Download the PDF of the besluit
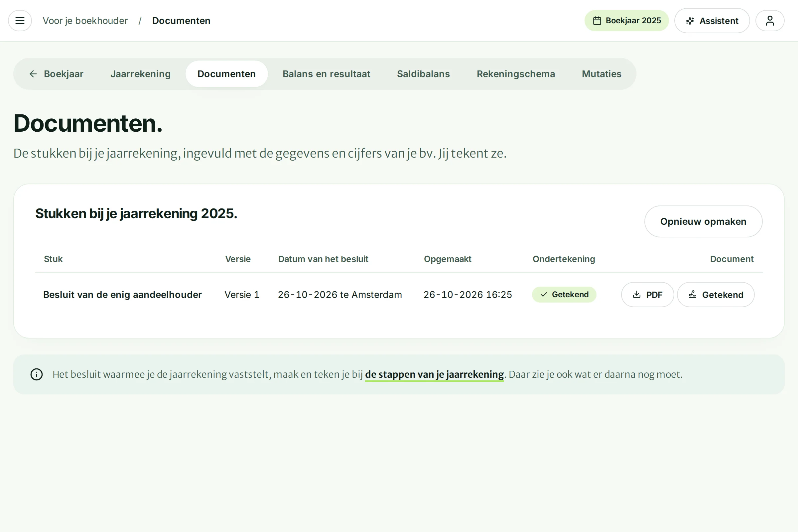This screenshot has width=798, height=532. point(647,295)
